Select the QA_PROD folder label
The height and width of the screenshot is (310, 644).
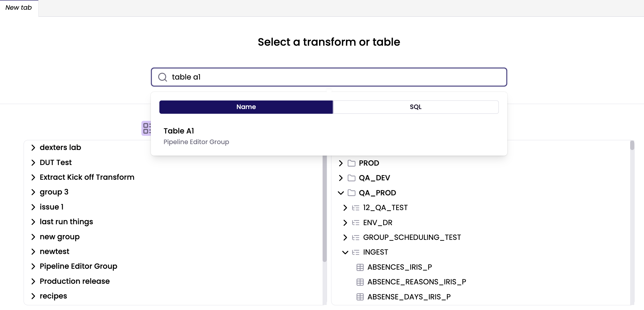377,193
